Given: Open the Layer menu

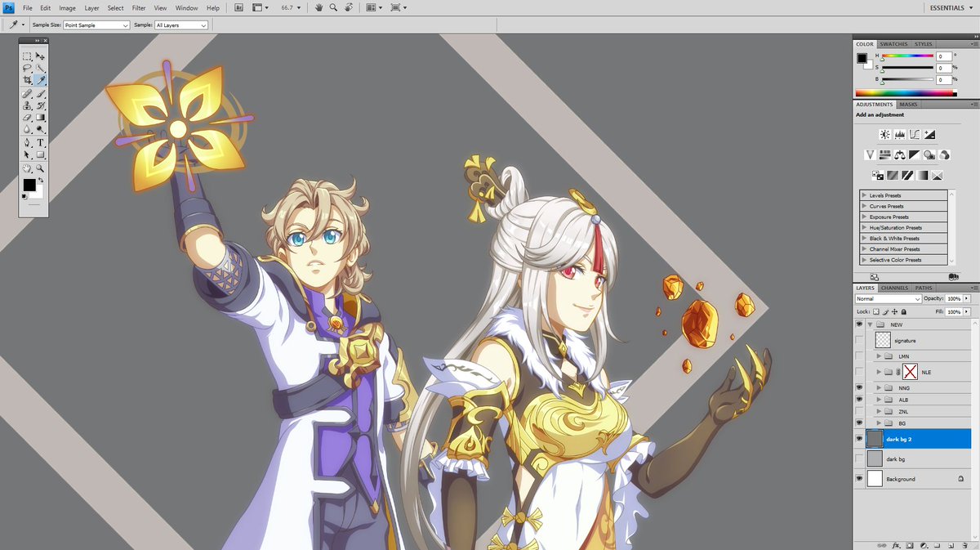Looking at the screenshot, I should click(x=91, y=7).
